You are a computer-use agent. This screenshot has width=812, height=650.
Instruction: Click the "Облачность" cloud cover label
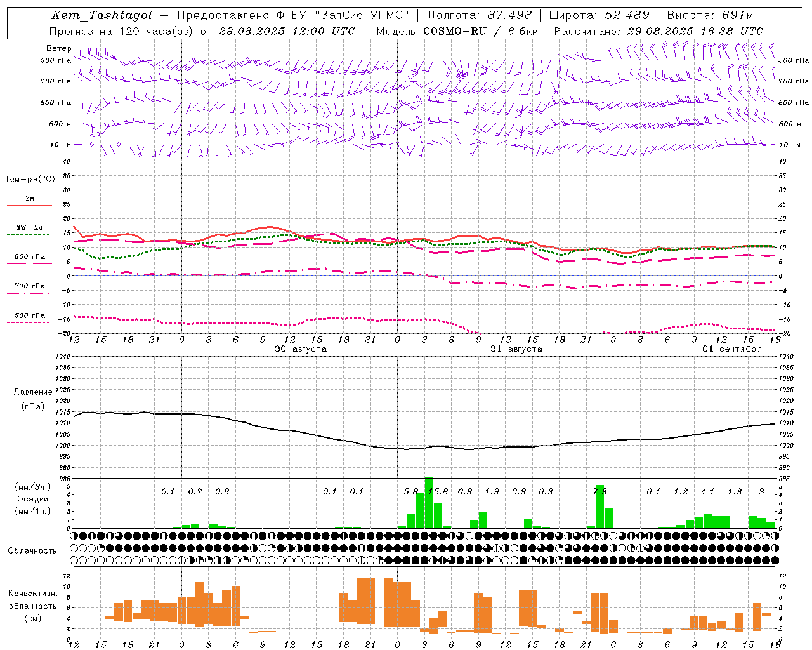click(x=32, y=551)
